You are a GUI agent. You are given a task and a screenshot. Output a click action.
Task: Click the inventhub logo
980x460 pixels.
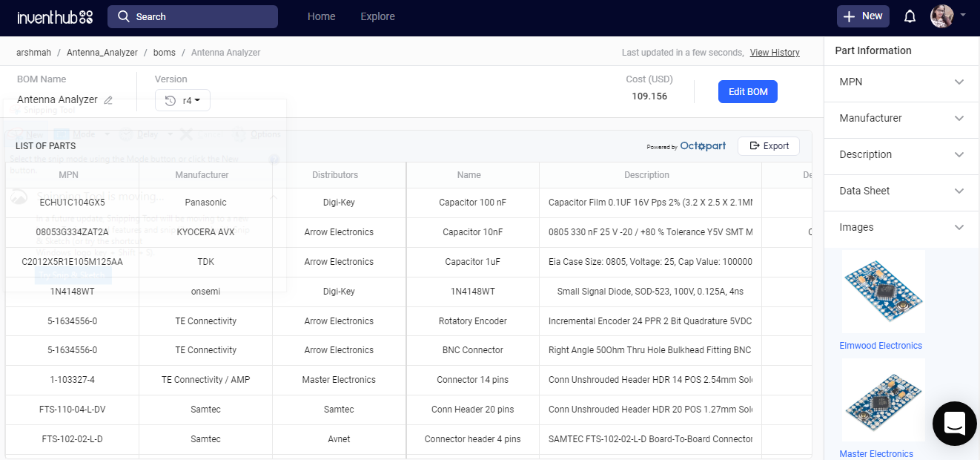[55, 17]
